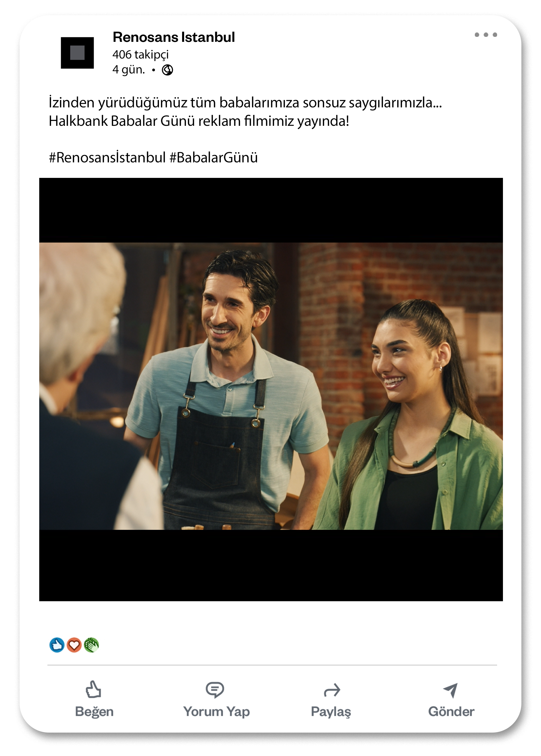
Task: Open the three-dot post options menu
Action: pyautogui.click(x=486, y=35)
